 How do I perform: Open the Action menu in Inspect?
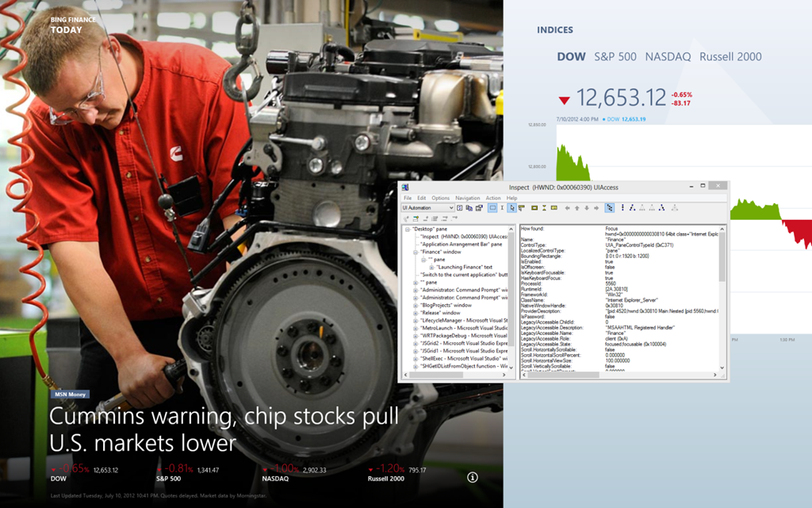point(493,198)
